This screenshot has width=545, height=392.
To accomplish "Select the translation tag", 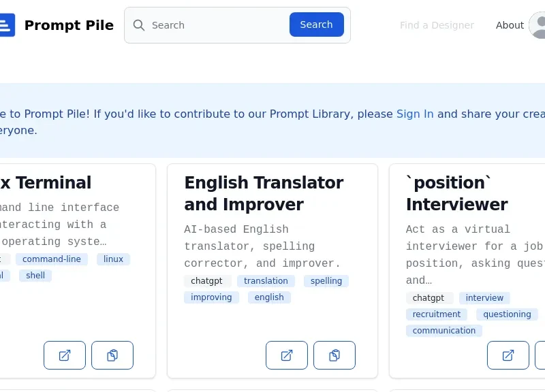I will [x=266, y=281].
